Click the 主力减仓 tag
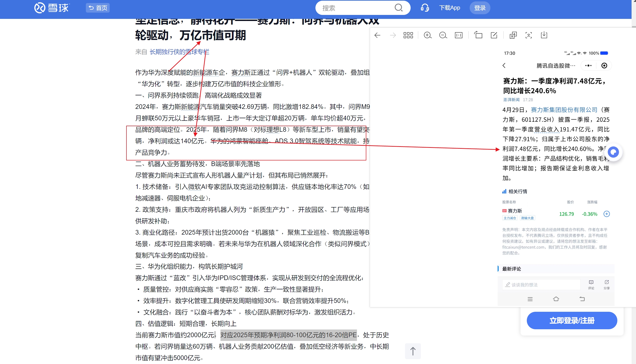 click(510, 218)
